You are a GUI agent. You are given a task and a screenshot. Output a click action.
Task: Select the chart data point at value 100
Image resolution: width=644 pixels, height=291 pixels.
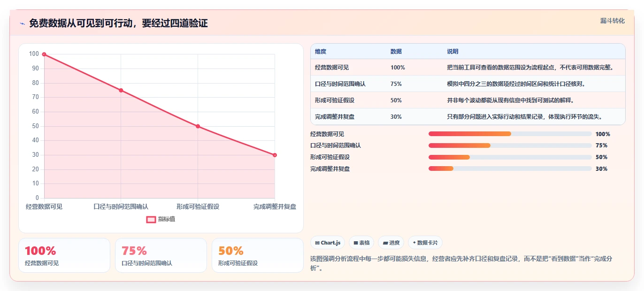coord(44,54)
